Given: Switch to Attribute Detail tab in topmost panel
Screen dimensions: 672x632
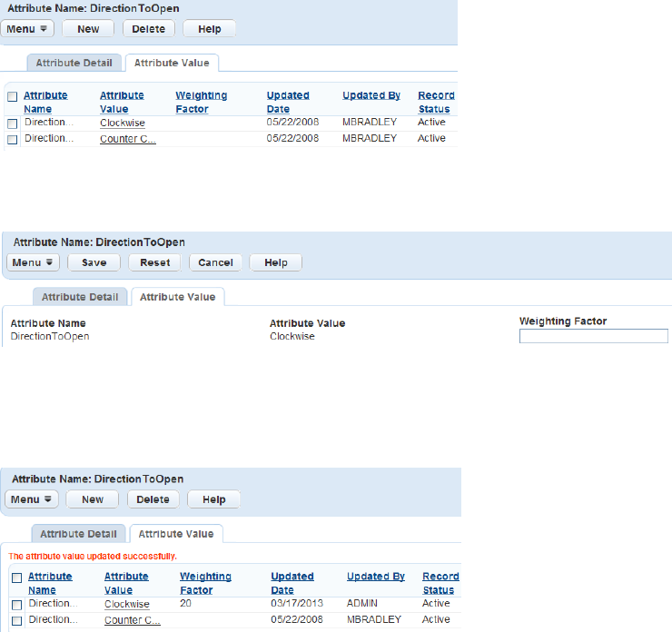Looking at the screenshot, I should tap(74, 63).
